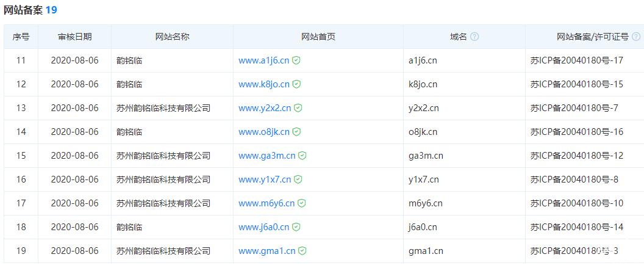
Task: Click green shield icon beside www.a1j6.cn
Action: pyautogui.click(x=296, y=60)
